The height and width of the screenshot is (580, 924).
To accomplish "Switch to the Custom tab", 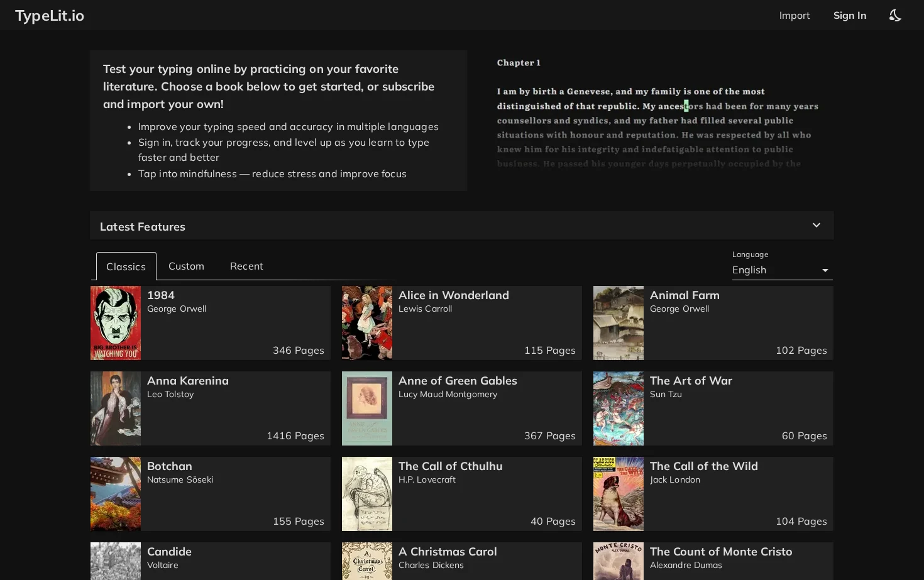I will pyautogui.click(x=186, y=266).
